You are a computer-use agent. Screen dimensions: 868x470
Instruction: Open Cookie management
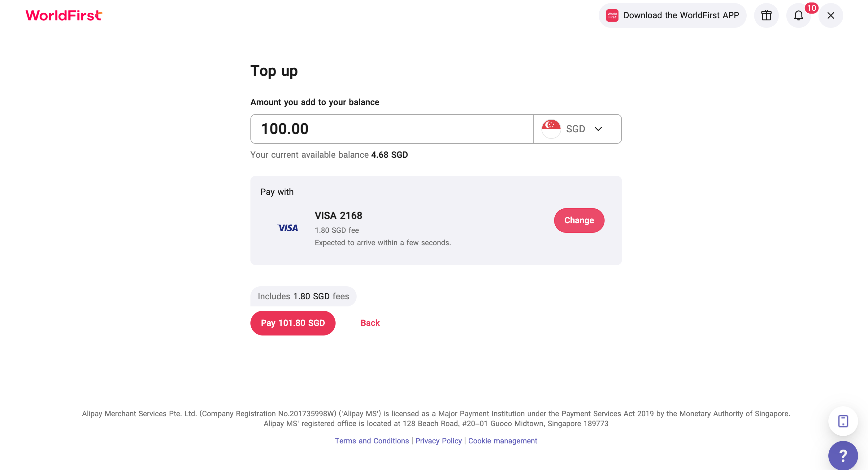502,441
